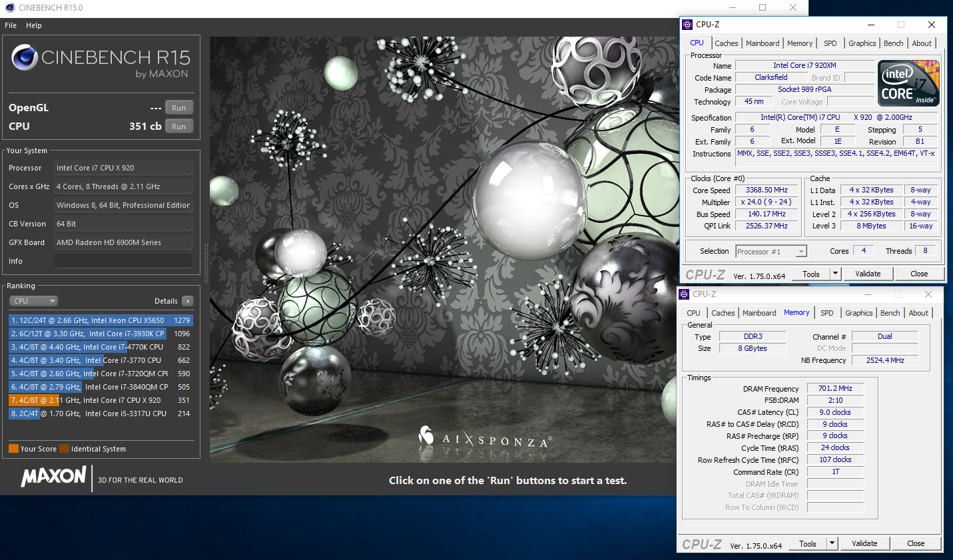953x560 pixels.
Task: Switch to Bench tab in lower CPU-Z
Action: coord(890,313)
